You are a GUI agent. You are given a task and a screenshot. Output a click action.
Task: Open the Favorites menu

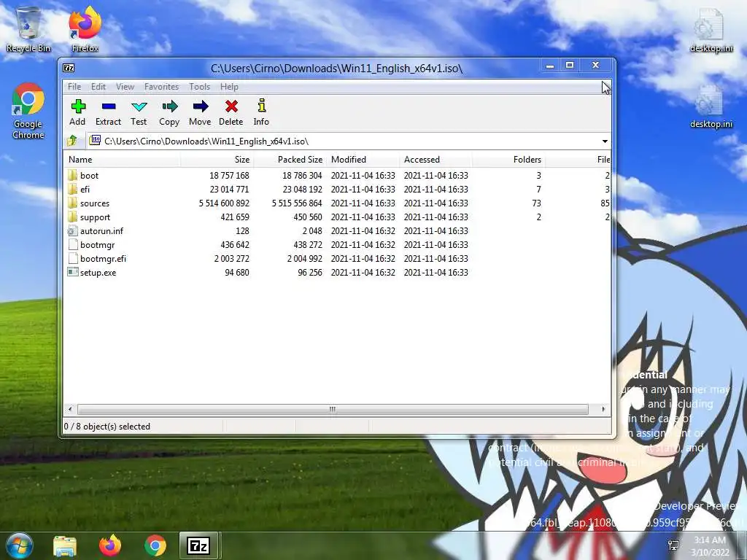click(161, 87)
